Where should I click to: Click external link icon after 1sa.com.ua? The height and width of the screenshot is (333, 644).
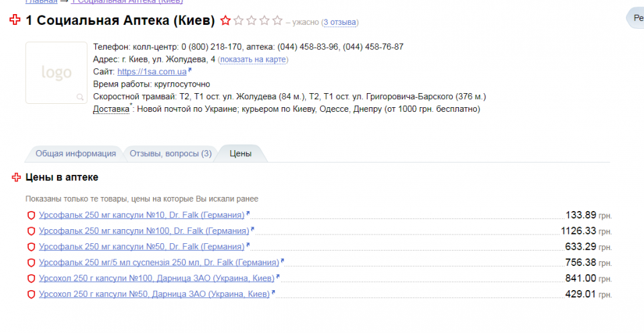coord(190,70)
